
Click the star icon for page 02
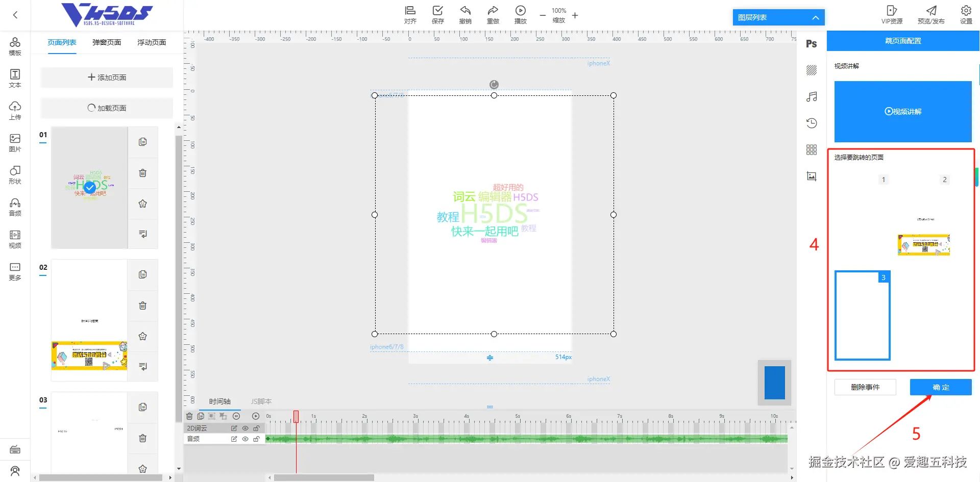pos(143,336)
